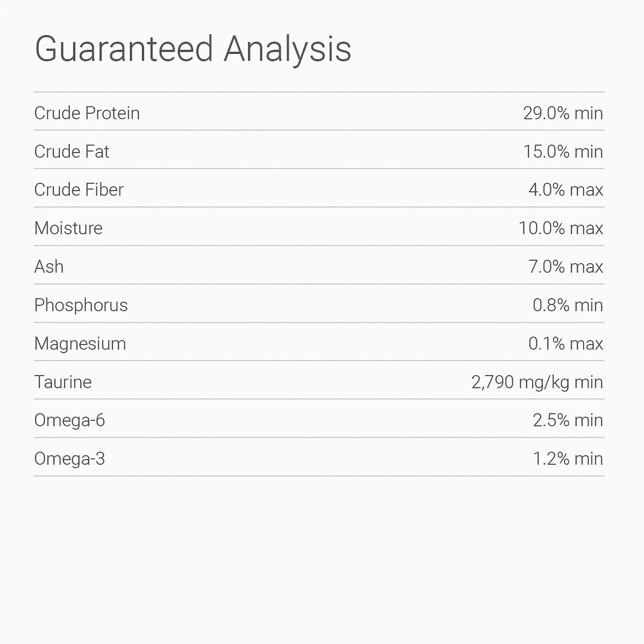Click the 2,790 mg/kg min taurine value
The image size is (644, 644).
(x=537, y=382)
